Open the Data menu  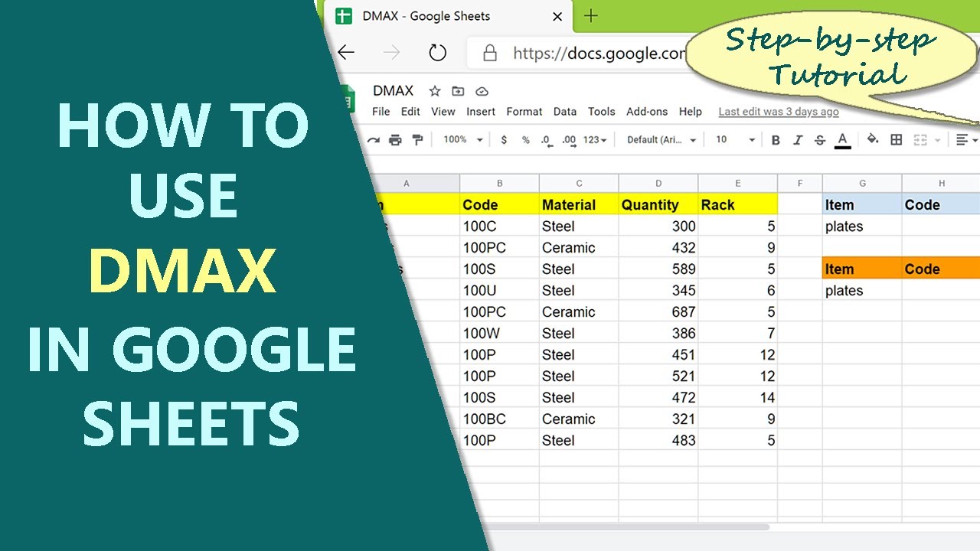coord(565,112)
